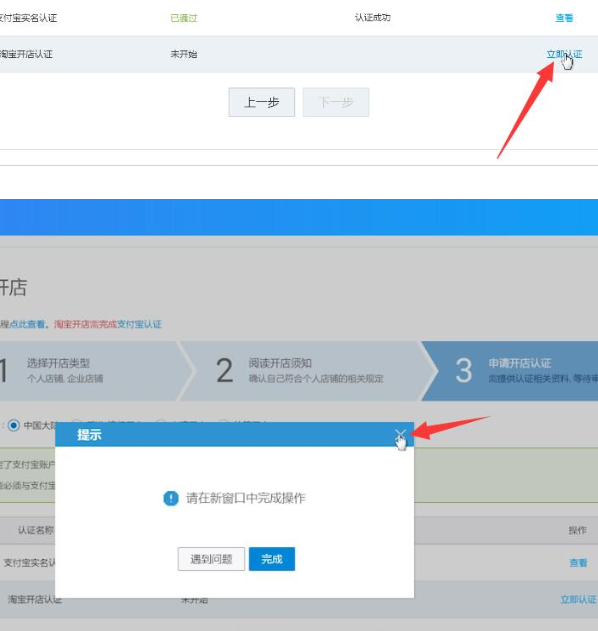Click 立即认证 link beside the arrow
The width and height of the screenshot is (598, 631).
pyautogui.click(x=564, y=54)
